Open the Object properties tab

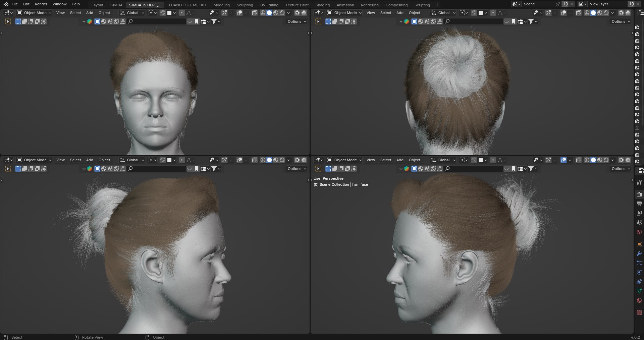click(639, 244)
